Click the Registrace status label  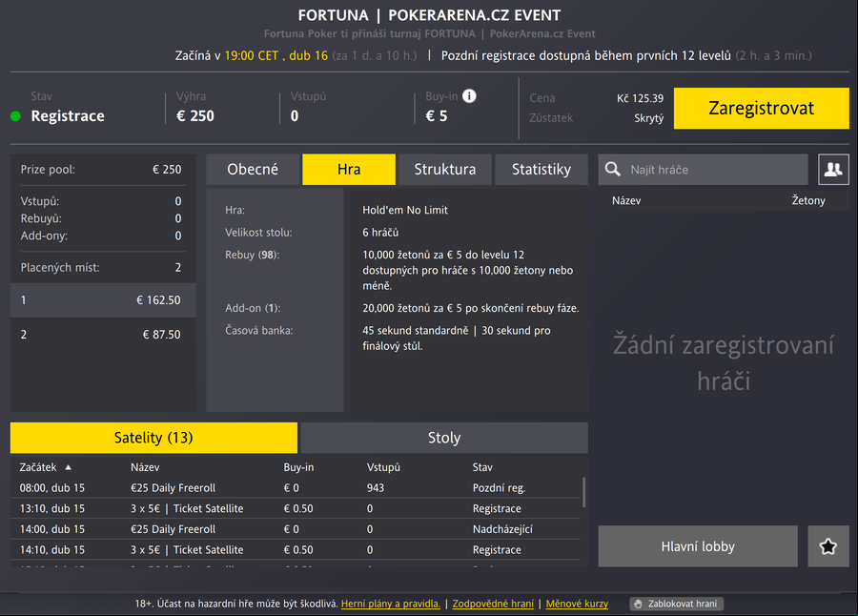coord(68,116)
